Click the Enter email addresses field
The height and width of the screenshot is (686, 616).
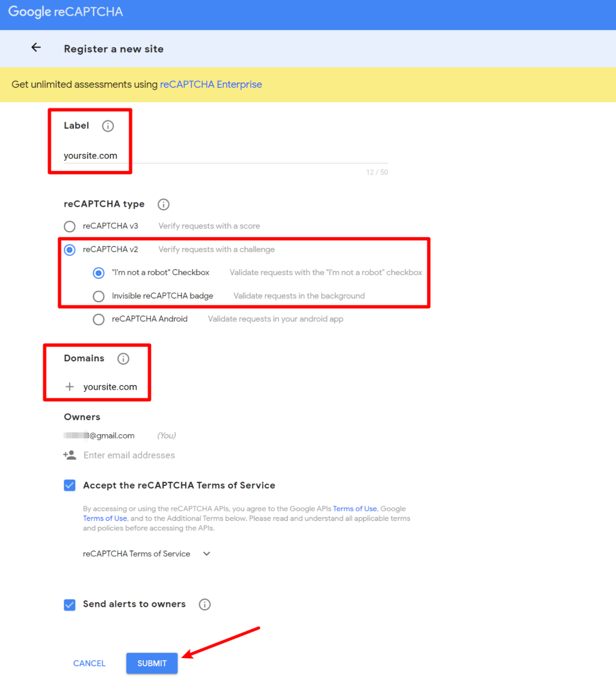tap(129, 455)
